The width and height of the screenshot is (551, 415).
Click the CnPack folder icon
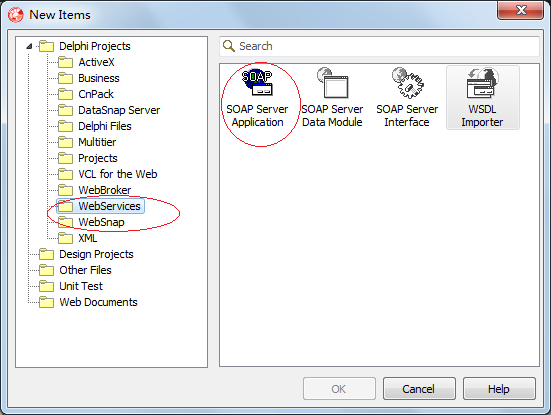(x=65, y=94)
